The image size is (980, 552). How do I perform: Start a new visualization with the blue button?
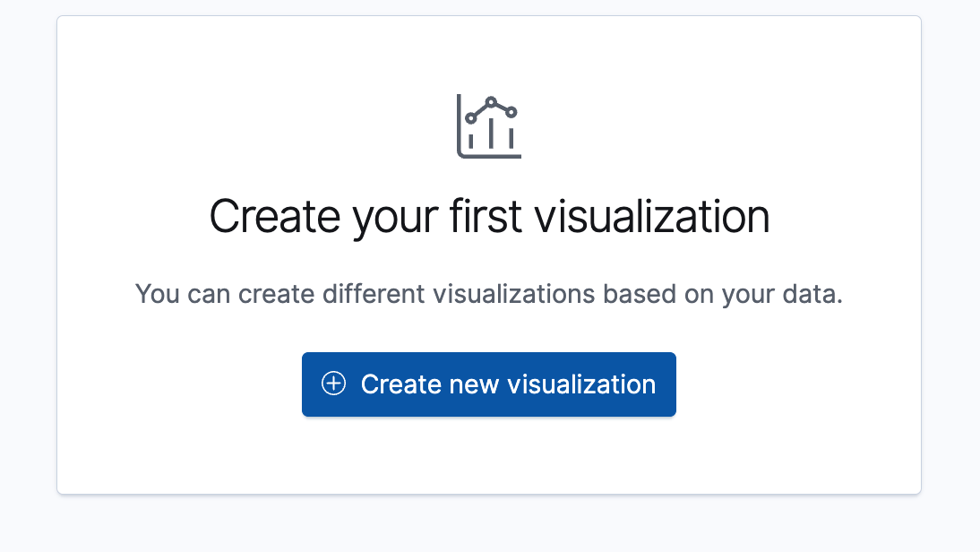[x=489, y=384]
